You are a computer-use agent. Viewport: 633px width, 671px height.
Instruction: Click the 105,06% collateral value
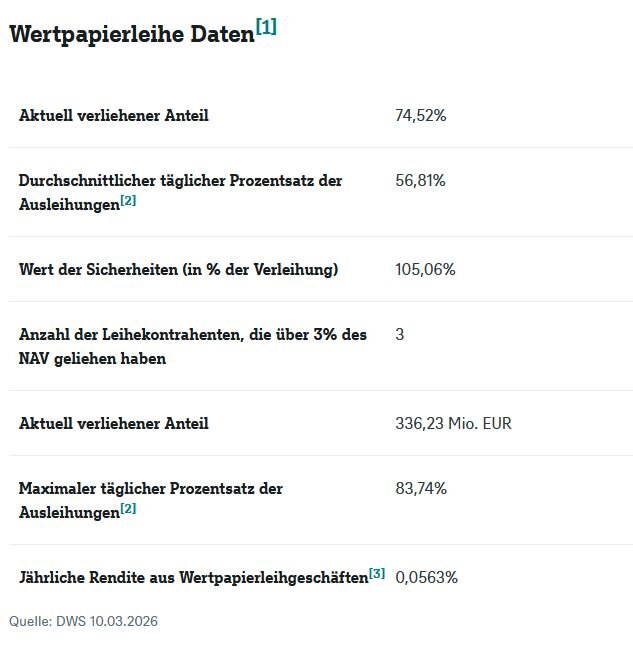click(426, 269)
